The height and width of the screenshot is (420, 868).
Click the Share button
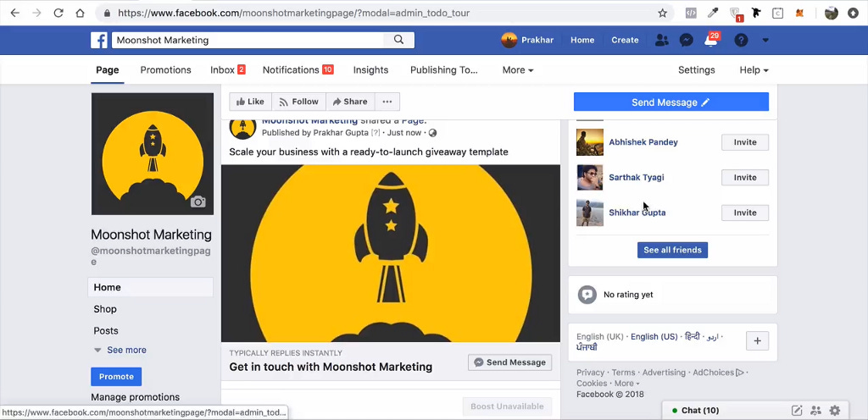[x=350, y=102]
